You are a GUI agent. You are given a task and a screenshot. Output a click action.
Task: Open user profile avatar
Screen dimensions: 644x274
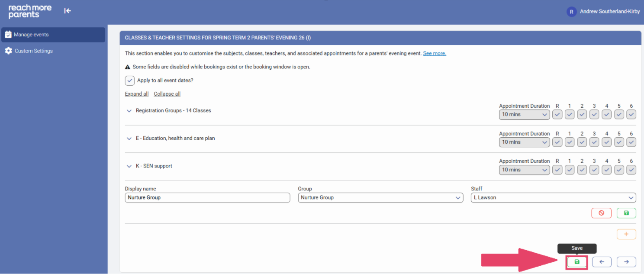click(571, 12)
